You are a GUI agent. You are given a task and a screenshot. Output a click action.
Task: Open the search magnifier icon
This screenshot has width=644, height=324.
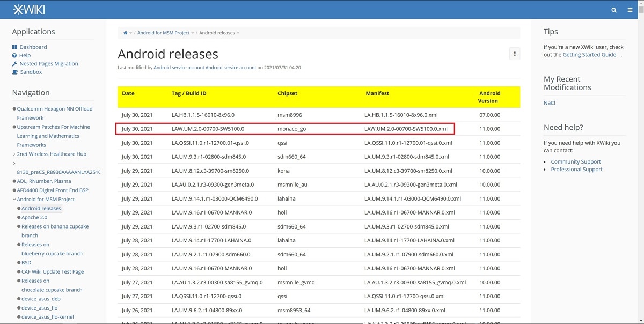click(x=614, y=10)
